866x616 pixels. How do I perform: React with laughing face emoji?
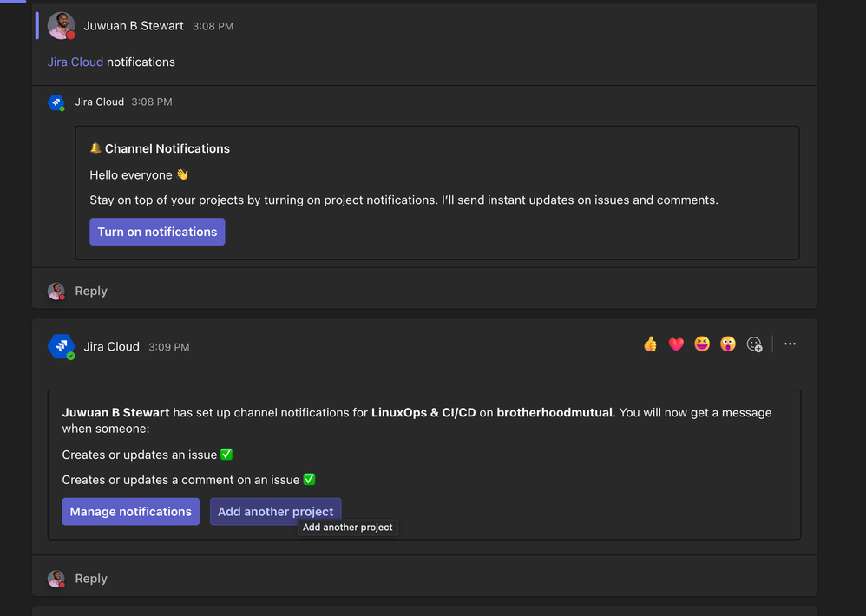click(702, 344)
